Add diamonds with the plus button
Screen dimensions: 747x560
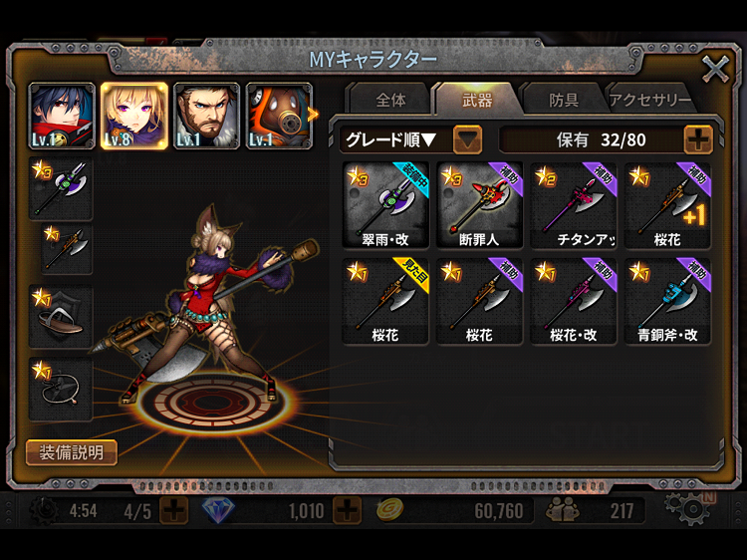[348, 510]
